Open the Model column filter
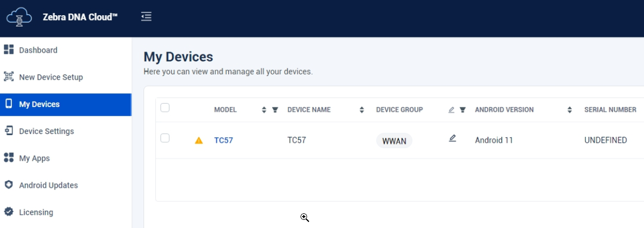This screenshot has height=228, width=644. click(275, 110)
